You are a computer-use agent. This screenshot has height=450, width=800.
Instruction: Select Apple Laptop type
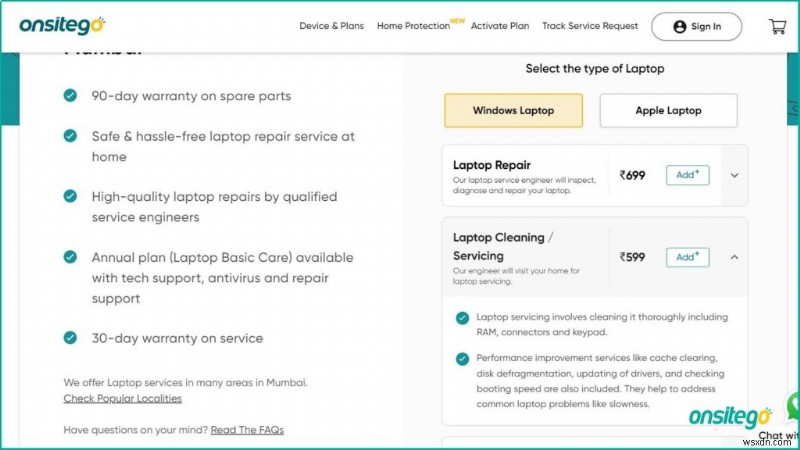click(x=668, y=110)
